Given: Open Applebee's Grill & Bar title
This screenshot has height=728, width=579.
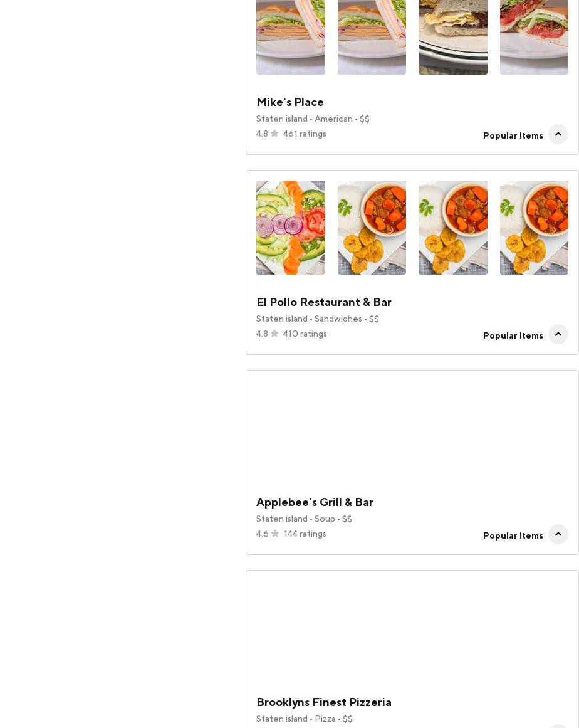Looking at the screenshot, I should tap(315, 502).
